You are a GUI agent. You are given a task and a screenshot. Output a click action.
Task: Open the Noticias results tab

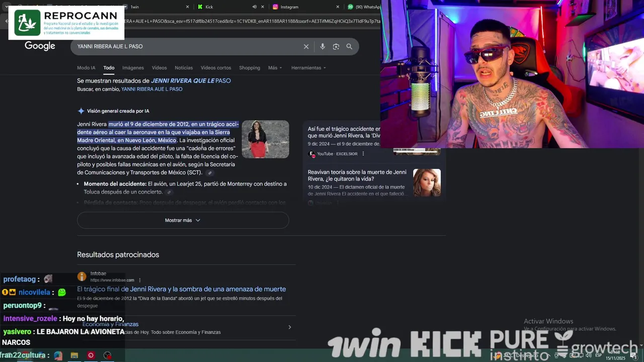pos(184,68)
